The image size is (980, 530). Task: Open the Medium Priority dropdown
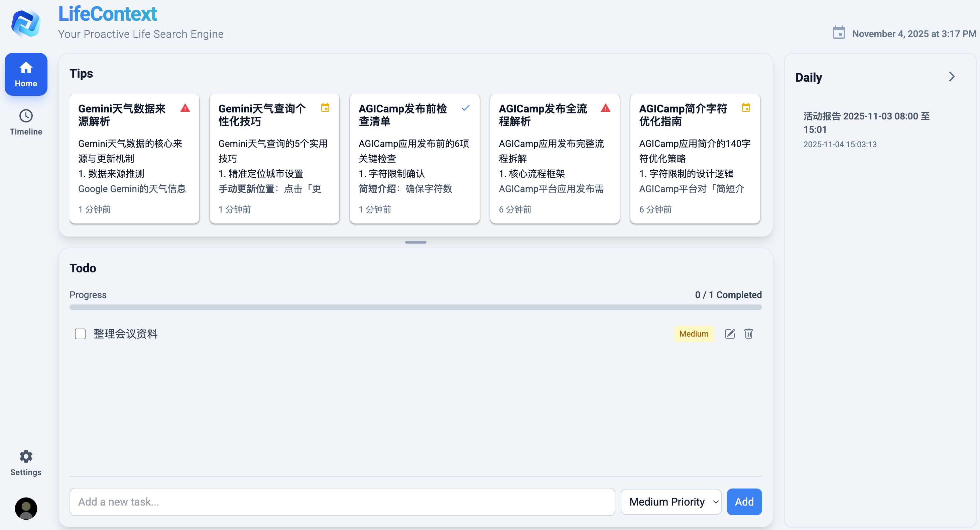(671, 502)
